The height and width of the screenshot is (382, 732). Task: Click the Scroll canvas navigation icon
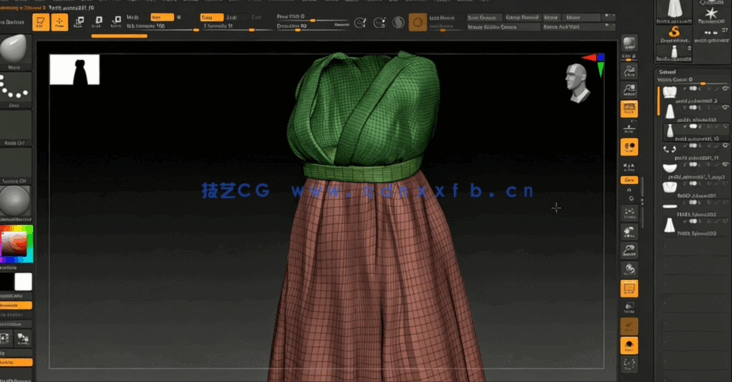629,71
